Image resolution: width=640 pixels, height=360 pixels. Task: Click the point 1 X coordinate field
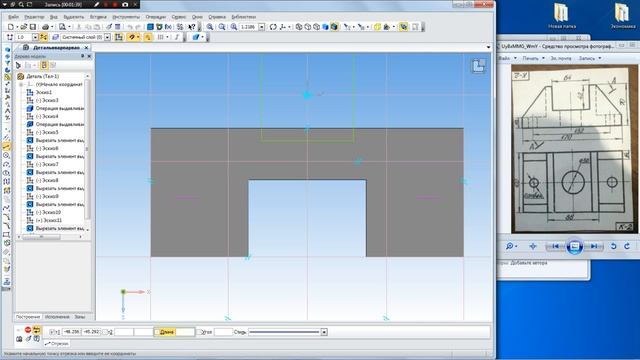tap(72, 332)
